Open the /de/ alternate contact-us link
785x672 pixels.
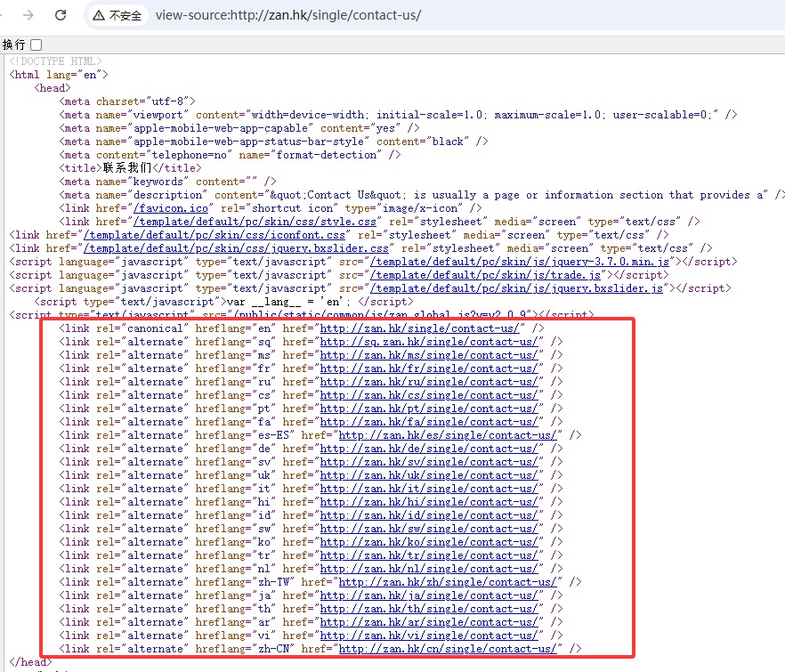tap(429, 449)
